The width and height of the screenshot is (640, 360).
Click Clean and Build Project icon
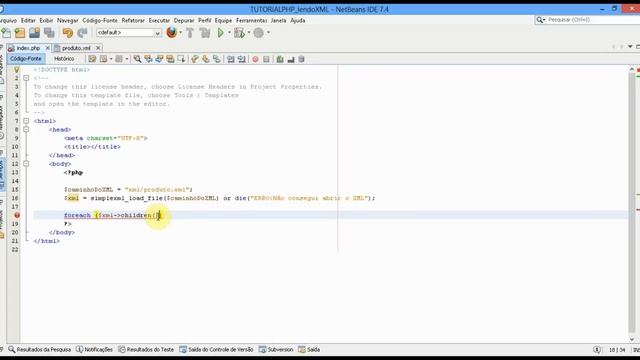(x=205, y=33)
